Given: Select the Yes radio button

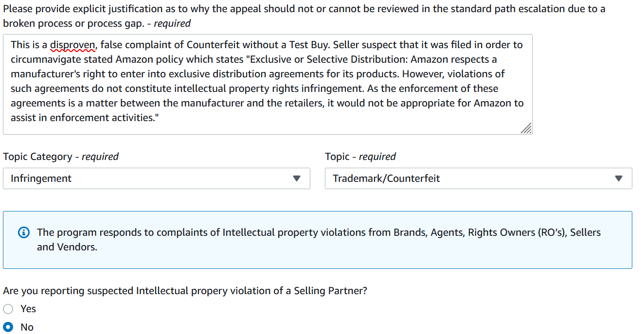Looking at the screenshot, I should click(8, 309).
